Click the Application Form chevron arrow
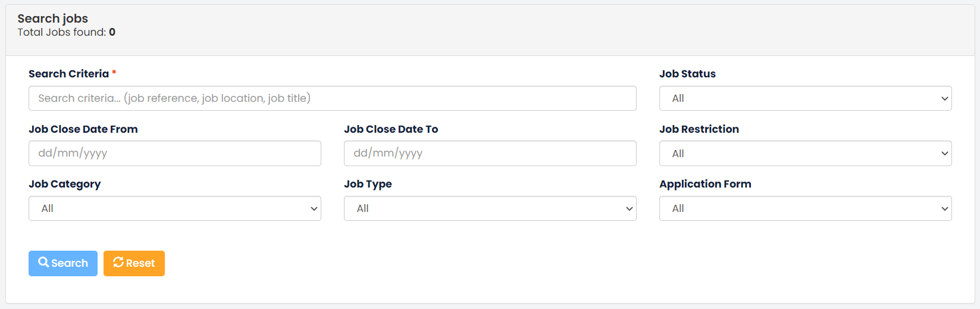Image resolution: width=980 pixels, height=309 pixels. tap(944, 209)
